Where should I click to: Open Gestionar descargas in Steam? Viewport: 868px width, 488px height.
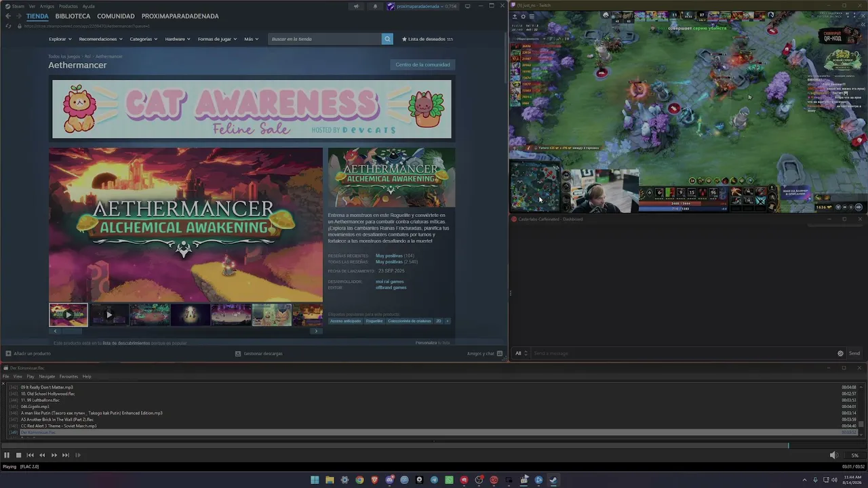tap(259, 353)
